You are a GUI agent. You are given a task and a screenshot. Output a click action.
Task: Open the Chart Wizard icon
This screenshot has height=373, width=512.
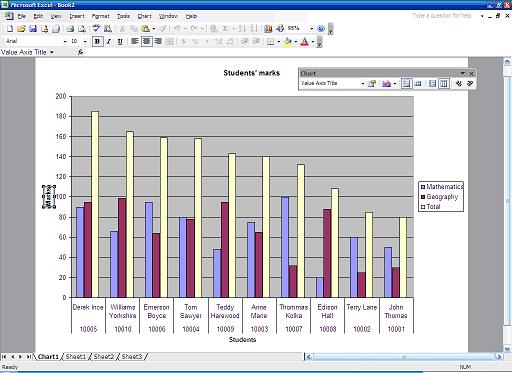(268, 29)
